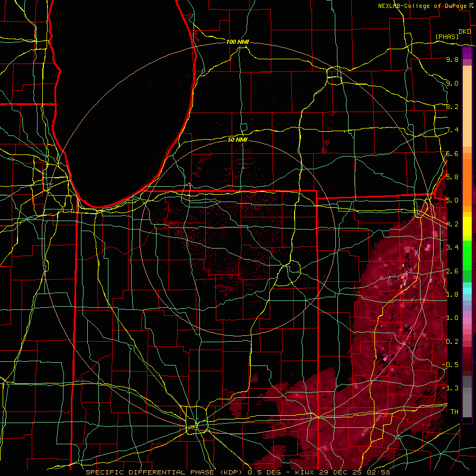Select the 1.0 value on the KDP scale
Image resolution: width=476 pixels, height=476 pixels.
pos(452,317)
